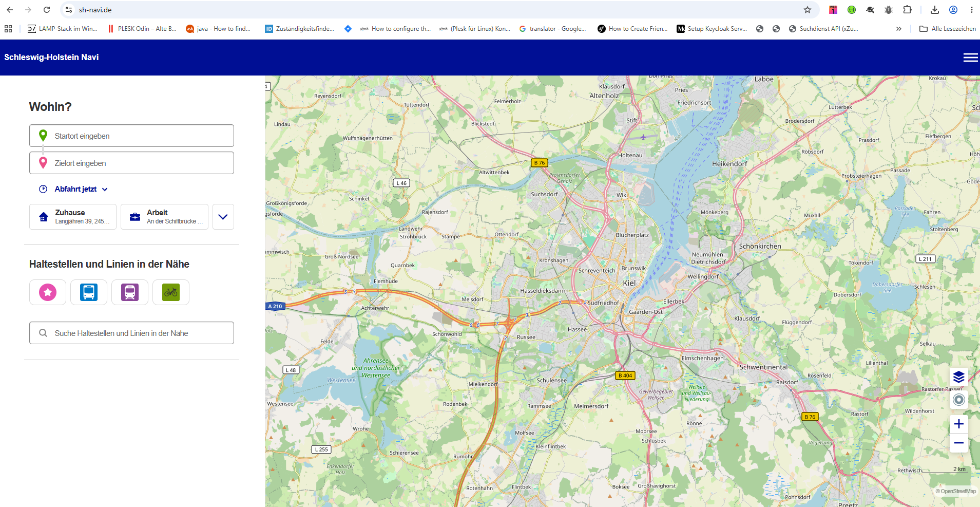
Task: Open the How to configure th... bookmark
Action: click(x=396, y=29)
